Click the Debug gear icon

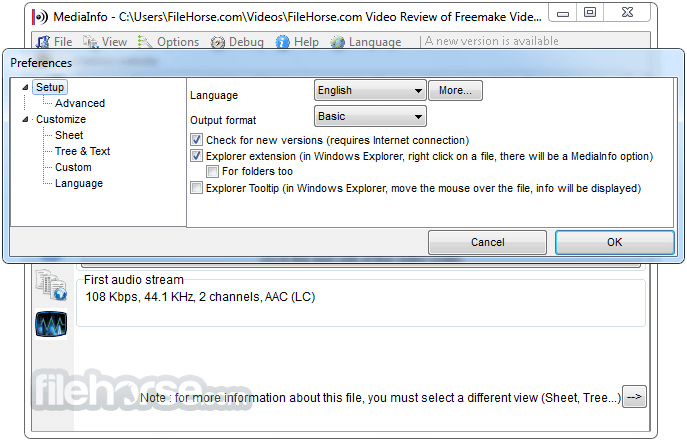217,42
